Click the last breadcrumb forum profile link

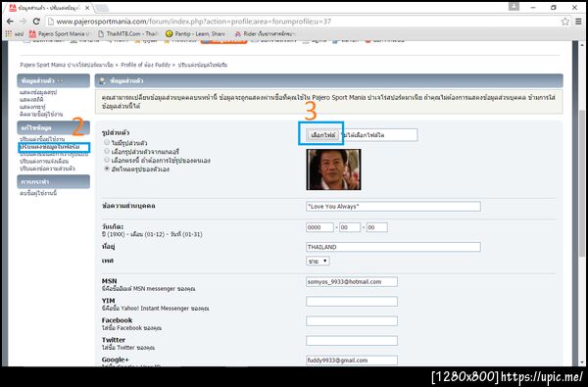(203, 65)
